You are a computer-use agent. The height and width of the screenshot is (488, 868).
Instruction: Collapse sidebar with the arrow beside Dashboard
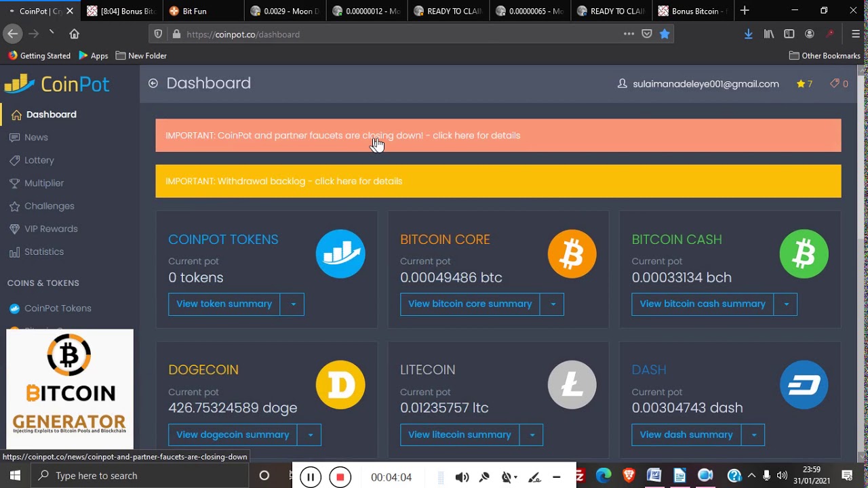tap(153, 83)
